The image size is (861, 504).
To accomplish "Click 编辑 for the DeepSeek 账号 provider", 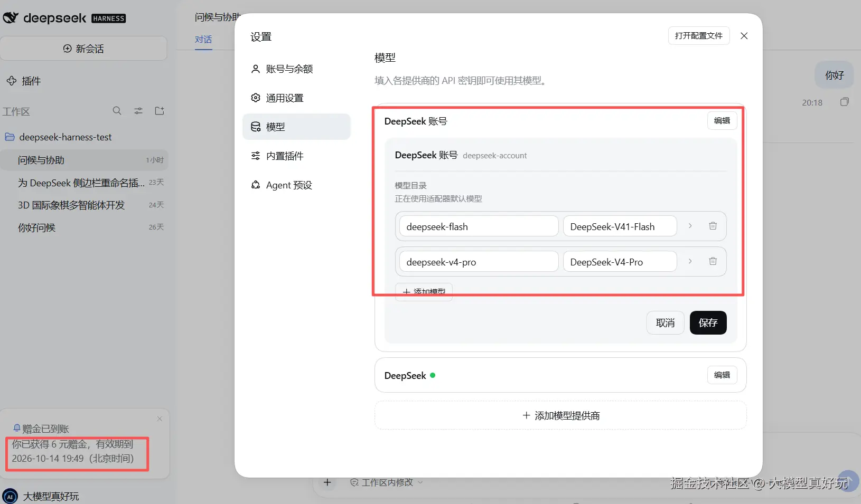I will point(722,120).
